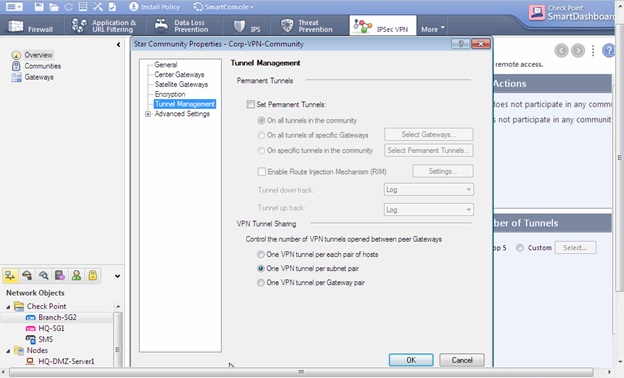Image resolution: width=624 pixels, height=378 pixels.
Task: Click OK in the community properties dialog
Action: tap(411, 360)
